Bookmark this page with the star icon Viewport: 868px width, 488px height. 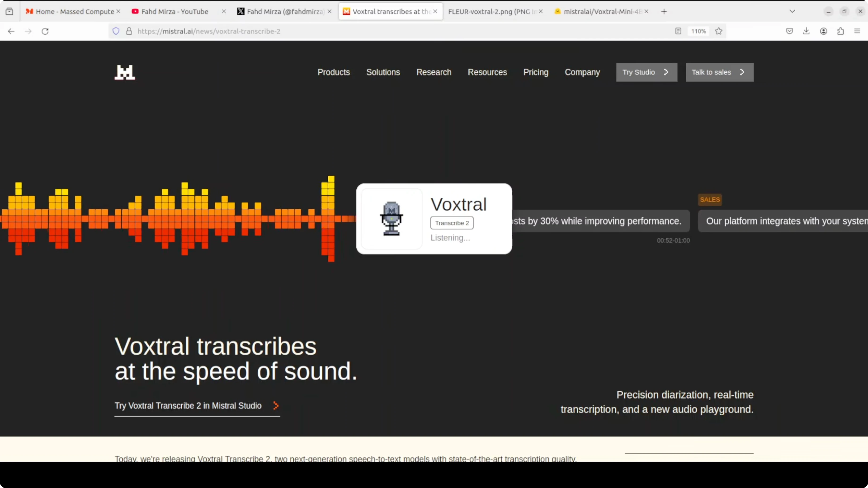pos(718,31)
